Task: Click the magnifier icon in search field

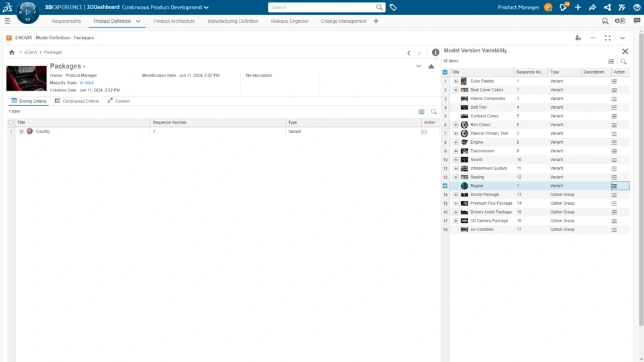Action: point(379,7)
